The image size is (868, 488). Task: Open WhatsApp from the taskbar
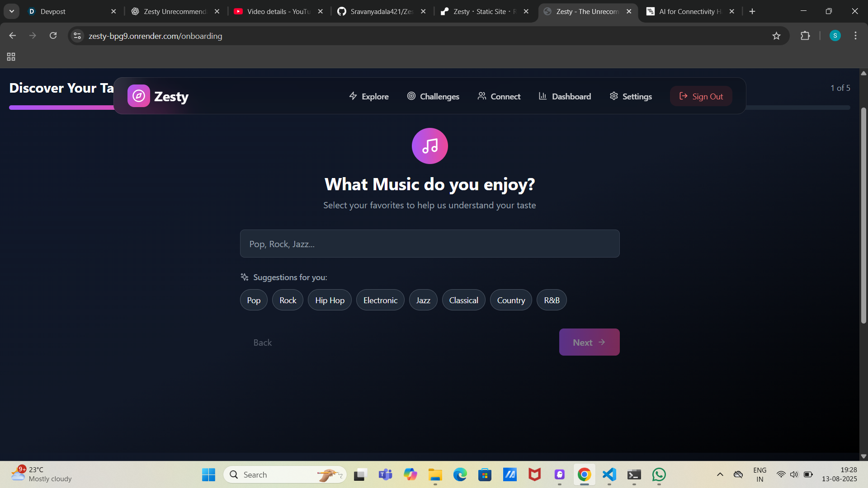click(x=659, y=474)
